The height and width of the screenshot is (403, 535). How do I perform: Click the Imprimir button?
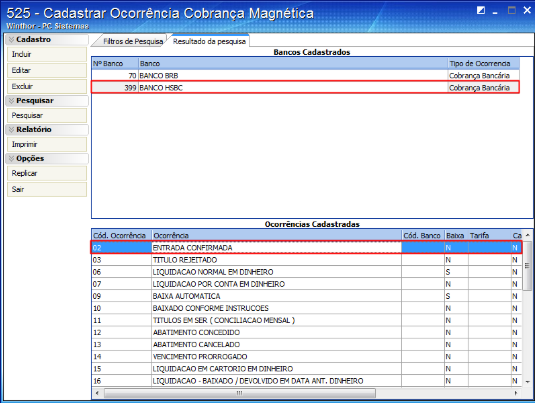click(47, 144)
